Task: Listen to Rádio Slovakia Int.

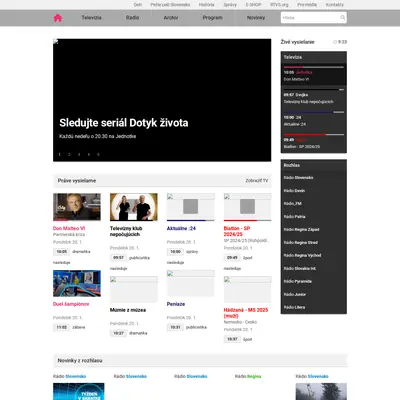Action: 300,268
